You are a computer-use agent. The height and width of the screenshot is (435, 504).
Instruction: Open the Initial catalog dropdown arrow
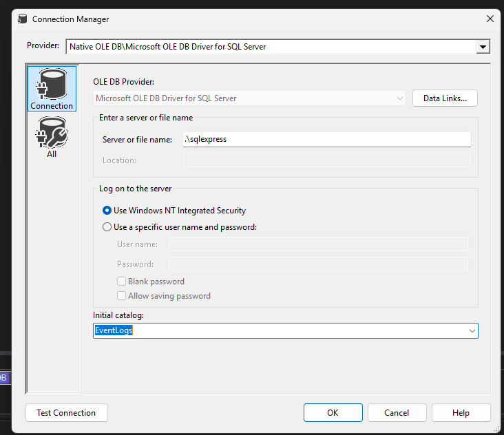coord(472,331)
